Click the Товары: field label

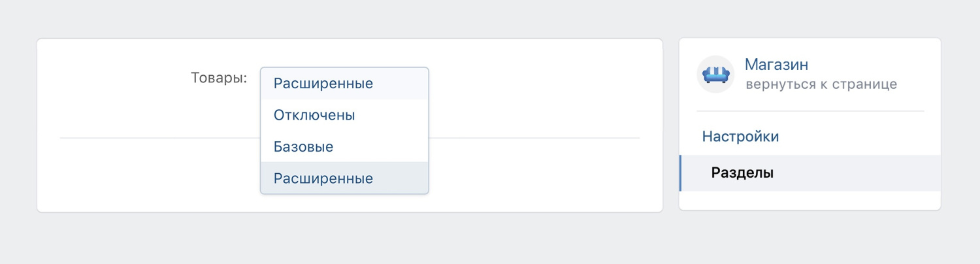[219, 78]
